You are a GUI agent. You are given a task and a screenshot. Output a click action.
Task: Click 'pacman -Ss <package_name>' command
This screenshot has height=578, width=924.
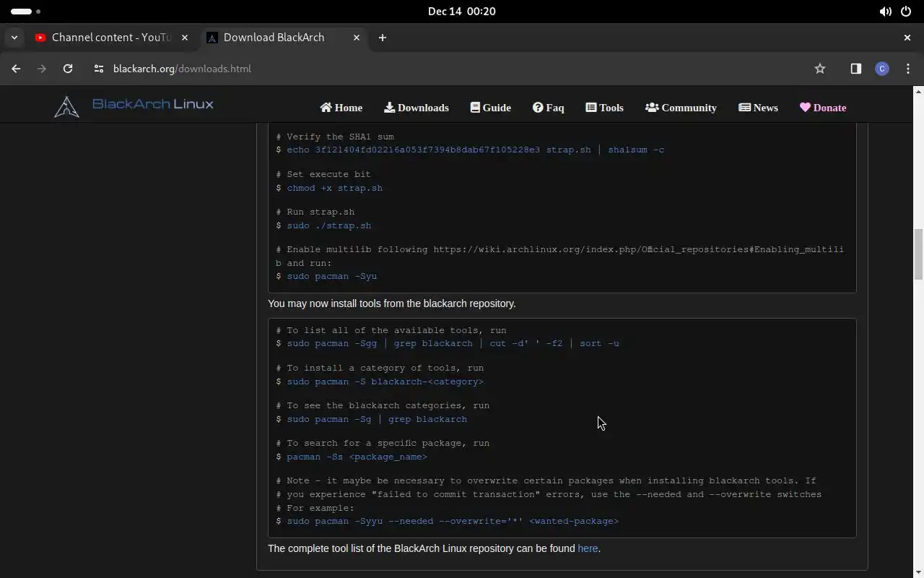pyautogui.click(x=357, y=457)
